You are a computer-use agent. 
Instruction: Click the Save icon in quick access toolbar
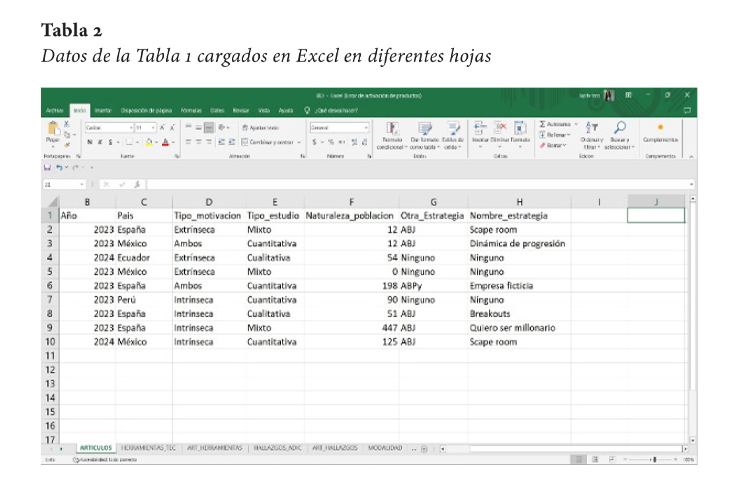[47, 168]
